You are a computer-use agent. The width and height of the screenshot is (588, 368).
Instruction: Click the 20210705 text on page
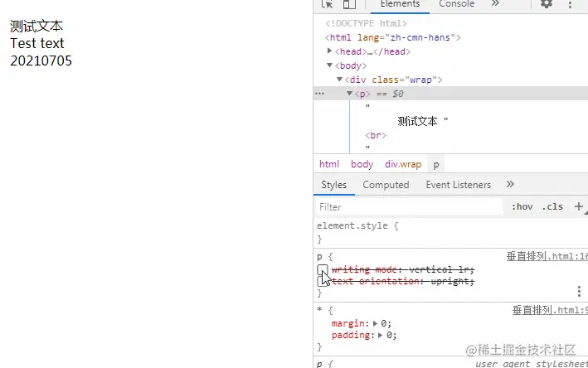click(x=41, y=61)
